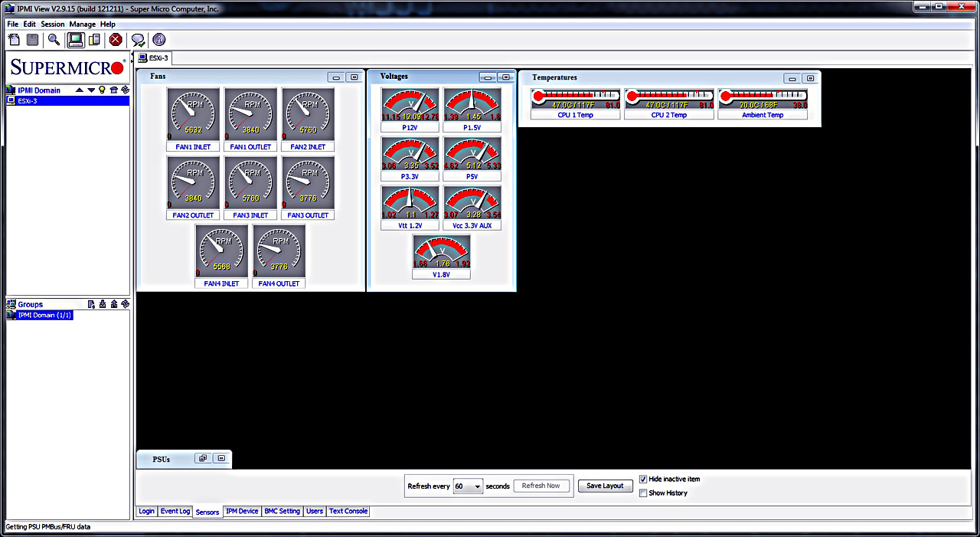This screenshot has width=980, height=537.
Task: Open the Session menu
Action: coord(53,25)
